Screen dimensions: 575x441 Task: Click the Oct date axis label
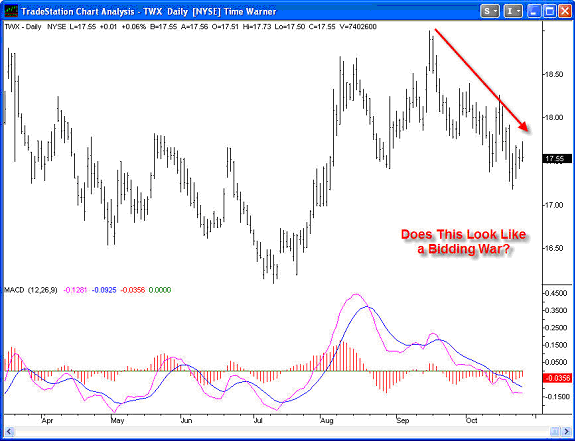[472, 421]
